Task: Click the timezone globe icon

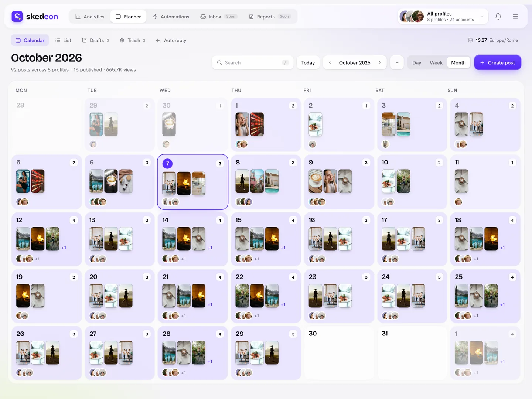Action: pyautogui.click(x=470, y=40)
